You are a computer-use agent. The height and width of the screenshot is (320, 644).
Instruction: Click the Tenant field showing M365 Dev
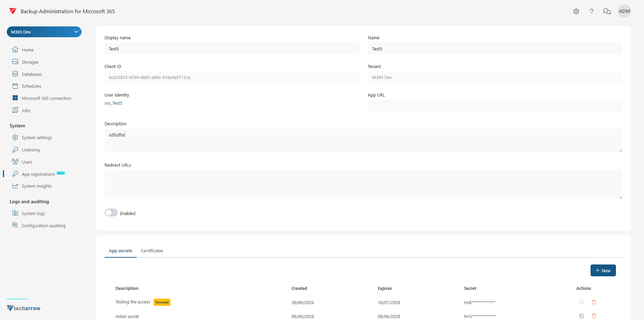[495, 77]
